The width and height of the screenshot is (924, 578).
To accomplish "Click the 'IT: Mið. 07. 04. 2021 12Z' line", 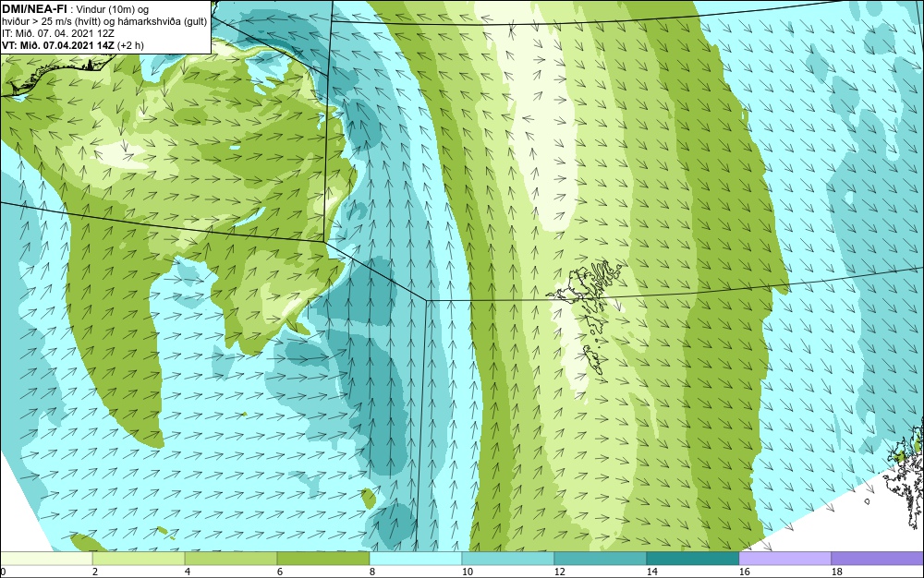I will [x=57, y=33].
